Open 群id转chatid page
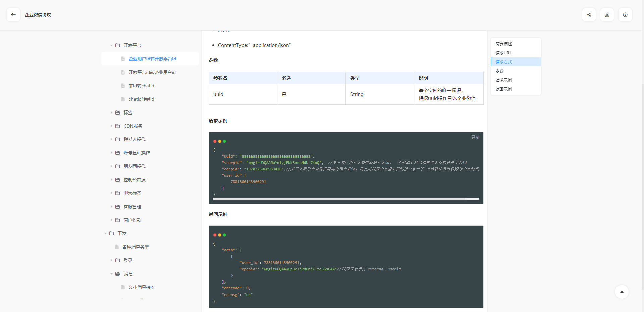This screenshot has height=312, width=644. coord(141,86)
